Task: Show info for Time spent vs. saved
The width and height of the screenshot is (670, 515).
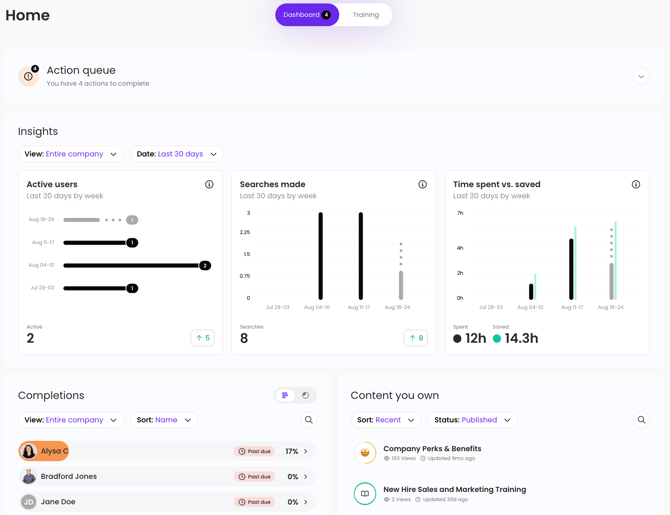Action: point(635,185)
